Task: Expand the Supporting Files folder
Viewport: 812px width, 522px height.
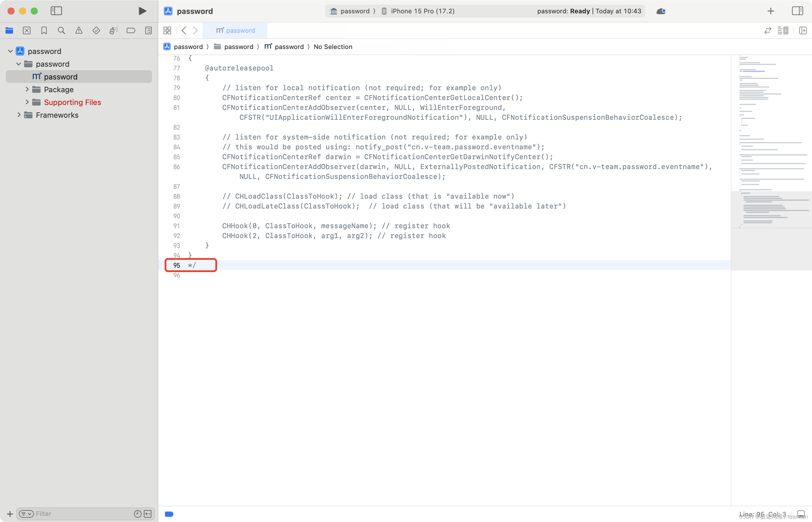Action: point(27,102)
